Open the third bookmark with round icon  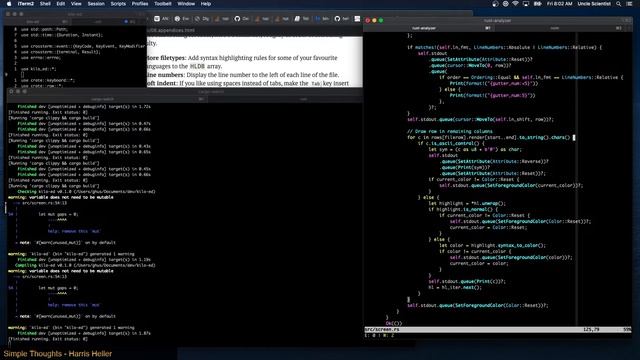coord(202,19)
